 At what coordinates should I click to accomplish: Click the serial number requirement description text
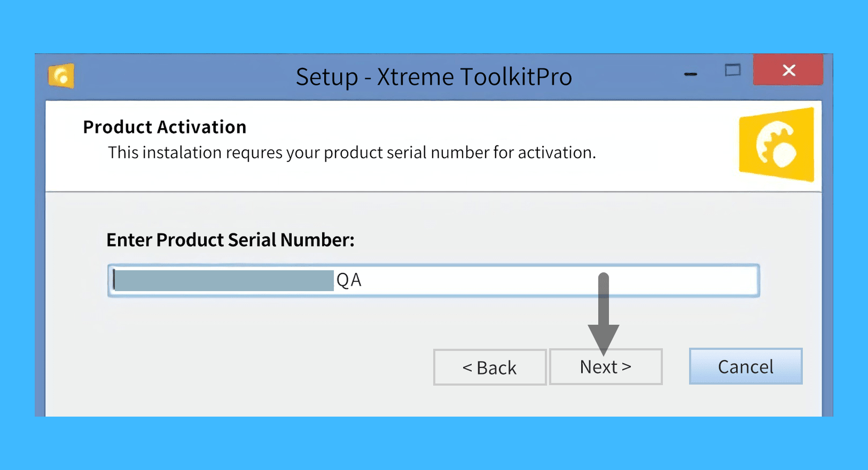point(352,153)
